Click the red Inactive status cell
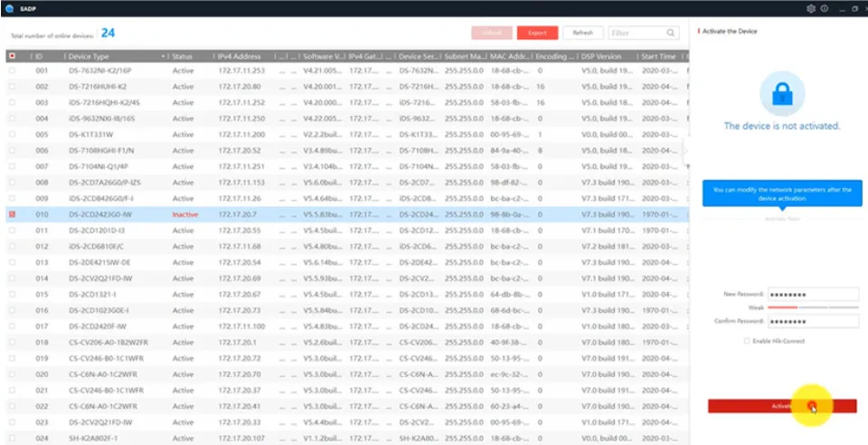This screenshot has width=868, height=445. 184,214
